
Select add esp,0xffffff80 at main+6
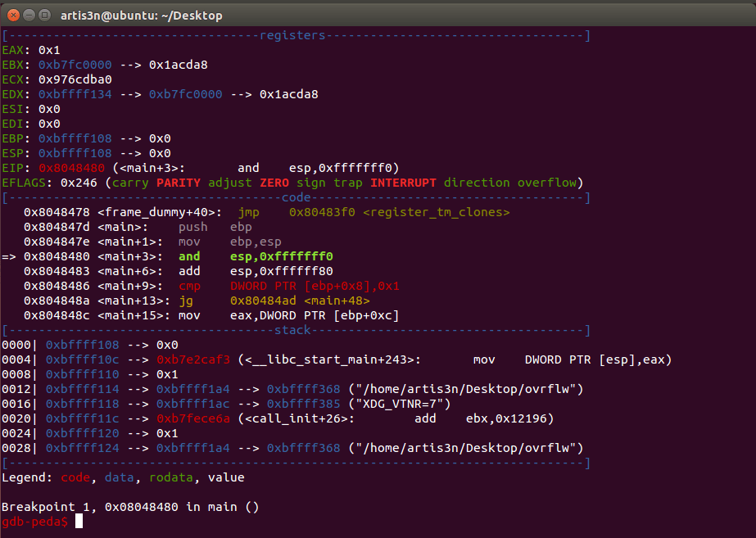(x=256, y=271)
